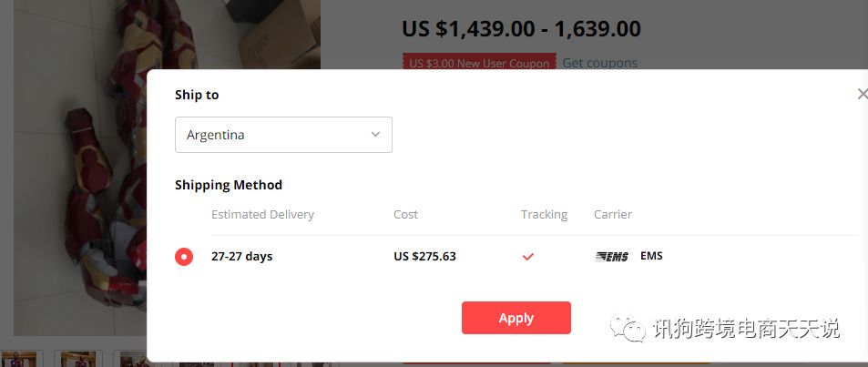Click the Estimated Delivery column header

click(x=262, y=215)
